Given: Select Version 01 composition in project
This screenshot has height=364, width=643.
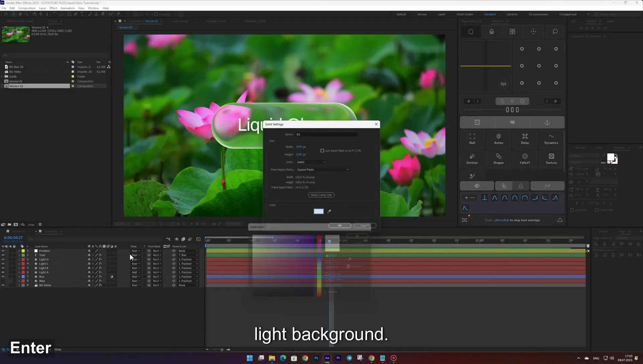Looking at the screenshot, I should pos(16,81).
